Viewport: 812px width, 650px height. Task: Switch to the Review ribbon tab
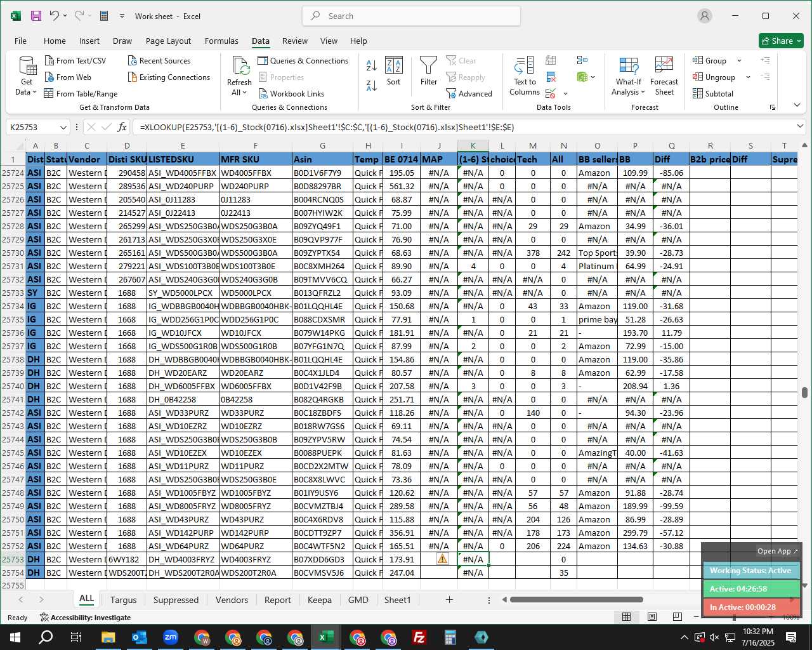[295, 41]
